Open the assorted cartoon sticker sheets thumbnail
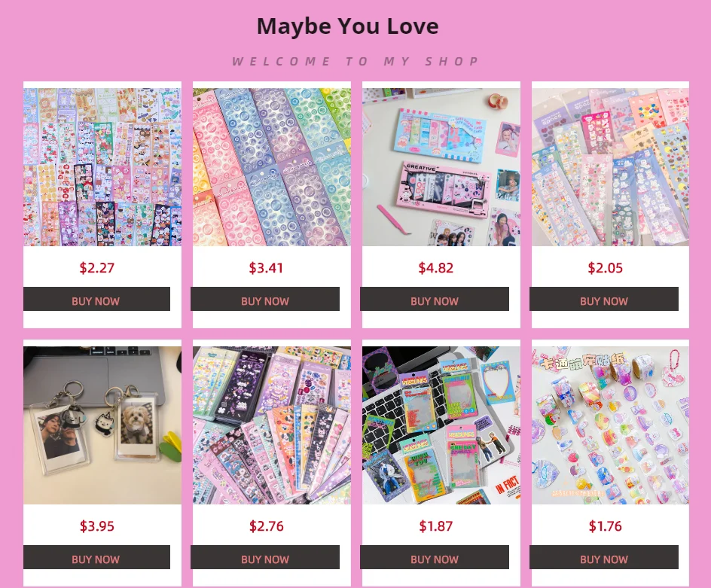The width and height of the screenshot is (711, 588). coord(102,167)
